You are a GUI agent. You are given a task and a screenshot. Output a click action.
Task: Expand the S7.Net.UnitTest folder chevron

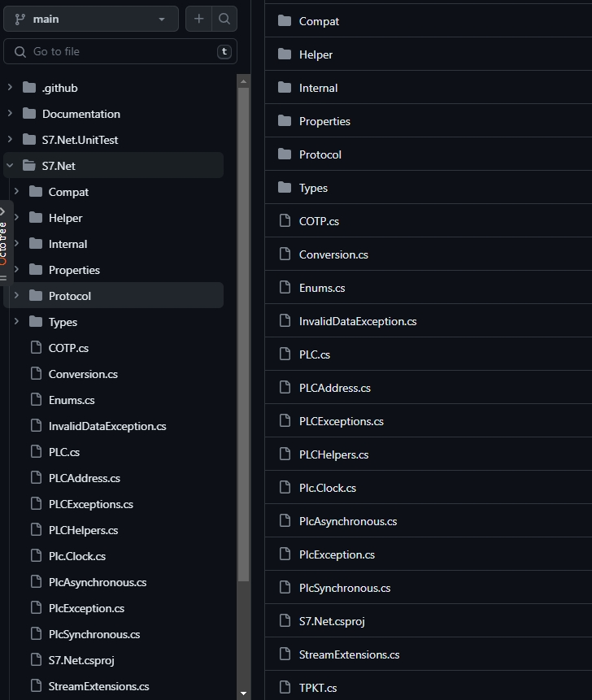click(10, 140)
